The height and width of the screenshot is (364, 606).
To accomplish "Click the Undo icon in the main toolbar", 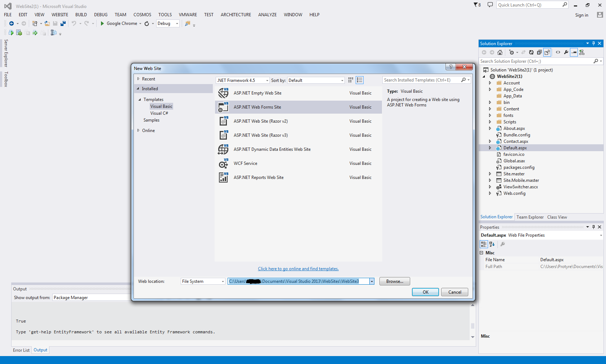I will coord(74,23).
